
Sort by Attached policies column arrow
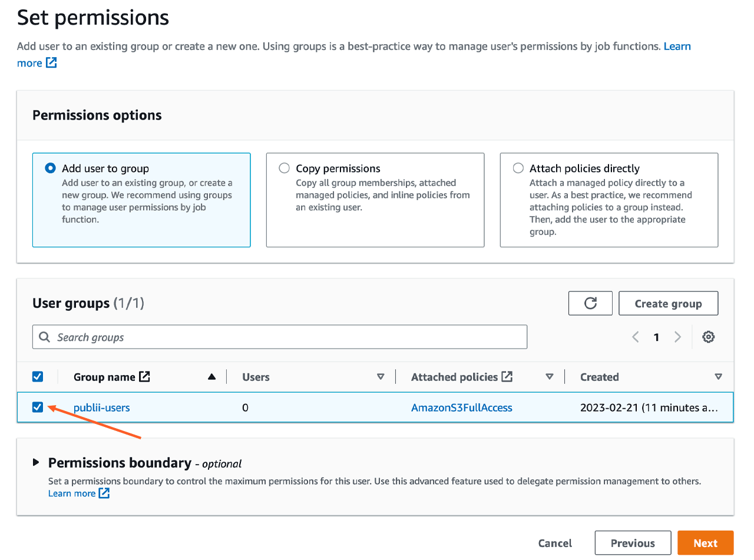(x=550, y=377)
